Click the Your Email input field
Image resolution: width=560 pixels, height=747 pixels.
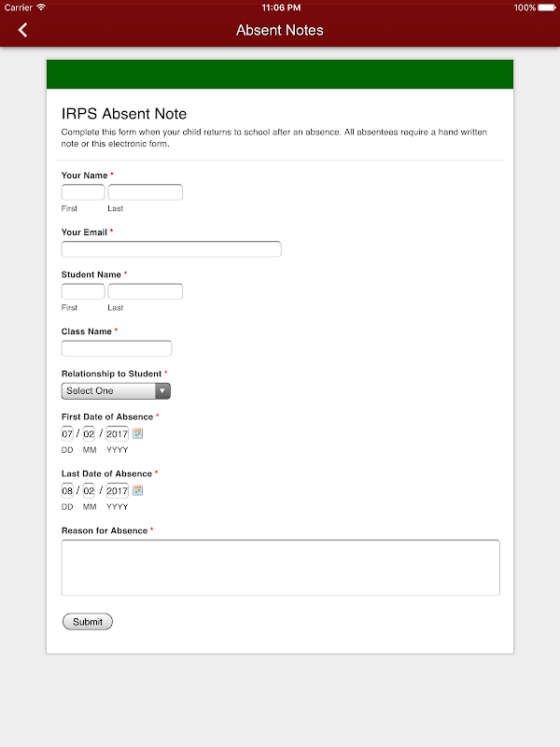click(172, 249)
